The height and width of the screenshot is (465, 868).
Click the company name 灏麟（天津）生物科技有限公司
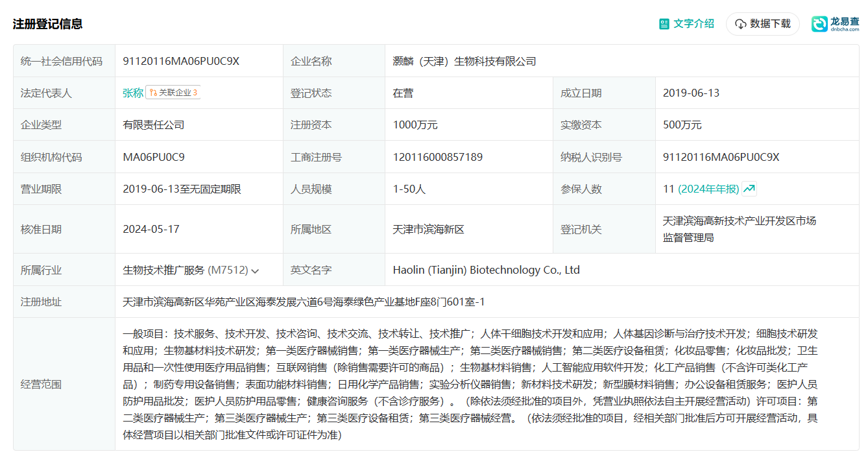coord(464,61)
